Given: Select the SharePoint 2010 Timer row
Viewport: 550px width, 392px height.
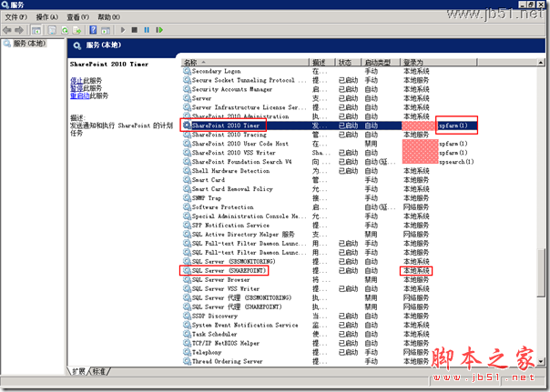Looking at the screenshot, I should point(329,126).
